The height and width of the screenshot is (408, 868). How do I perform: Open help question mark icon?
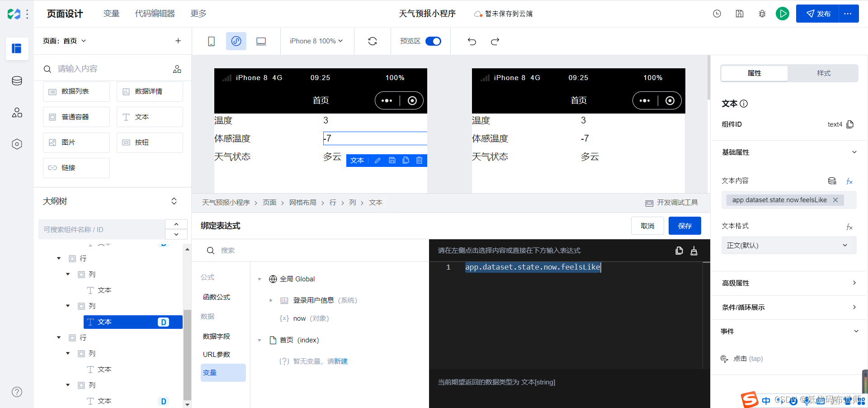(x=17, y=392)
